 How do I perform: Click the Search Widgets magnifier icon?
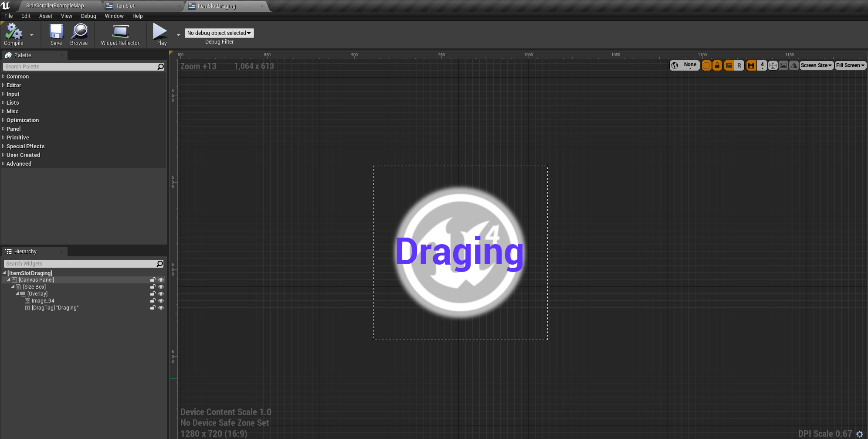pyautogui.click(x=160, y=264)
